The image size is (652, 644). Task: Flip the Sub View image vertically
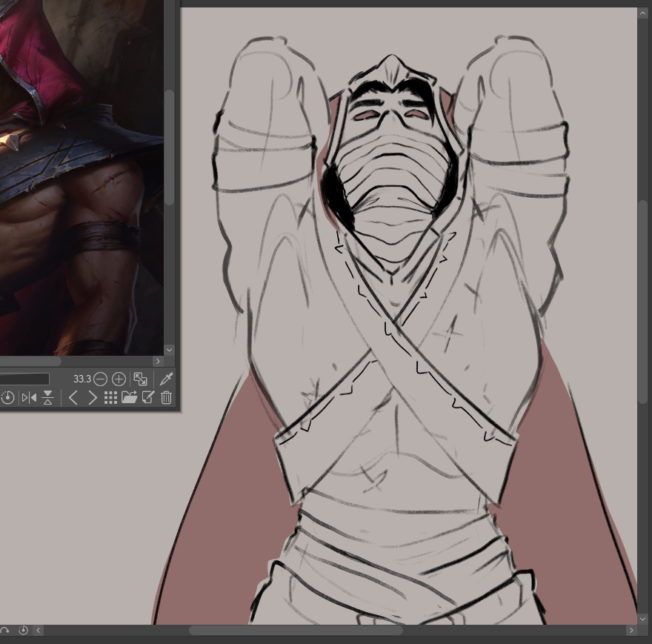[48, 398]
